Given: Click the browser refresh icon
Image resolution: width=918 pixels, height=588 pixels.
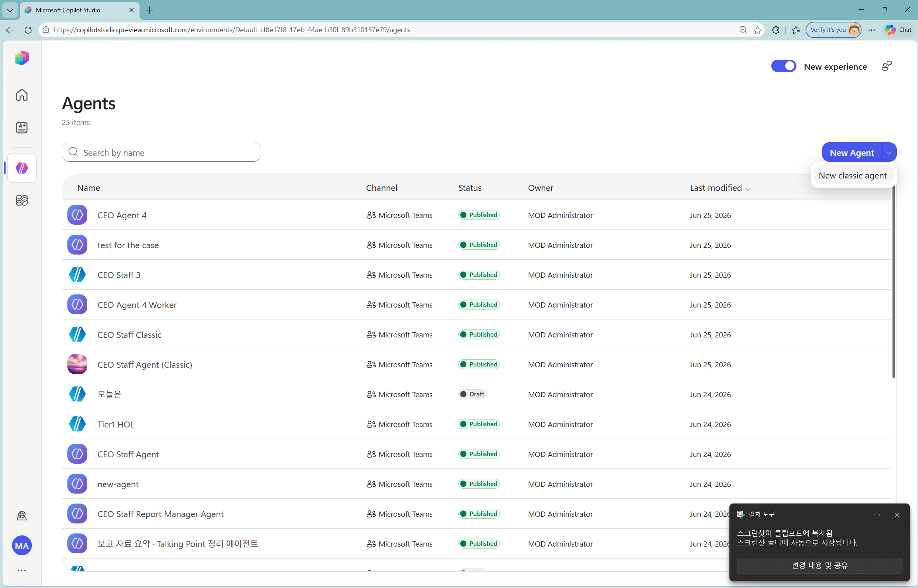Looking at the screenshot, I should (28, 30).
